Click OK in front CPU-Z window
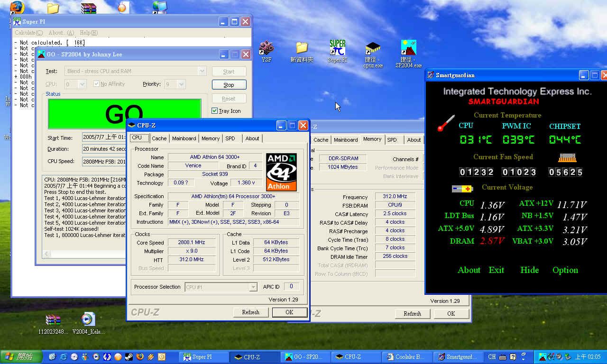 (289, 312)
